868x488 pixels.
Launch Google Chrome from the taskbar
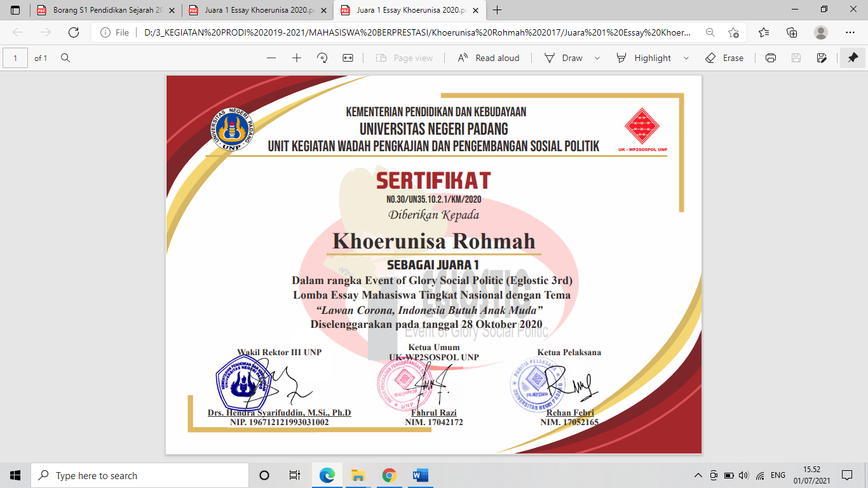[390, 475]
